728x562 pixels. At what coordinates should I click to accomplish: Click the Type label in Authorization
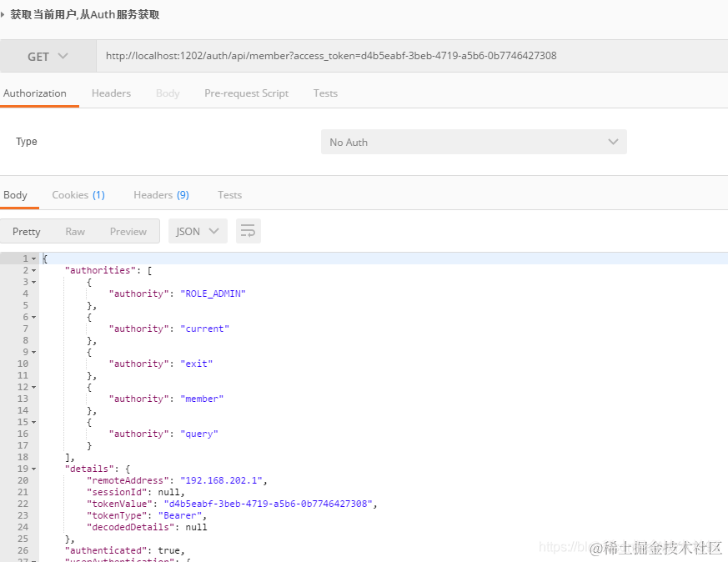coord(27,142)
